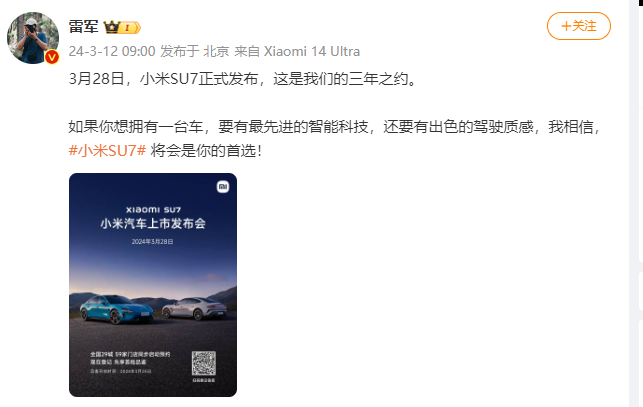Click the first line of post text
Viewport: 643px width, 407px height.
[x=243, y=78]
